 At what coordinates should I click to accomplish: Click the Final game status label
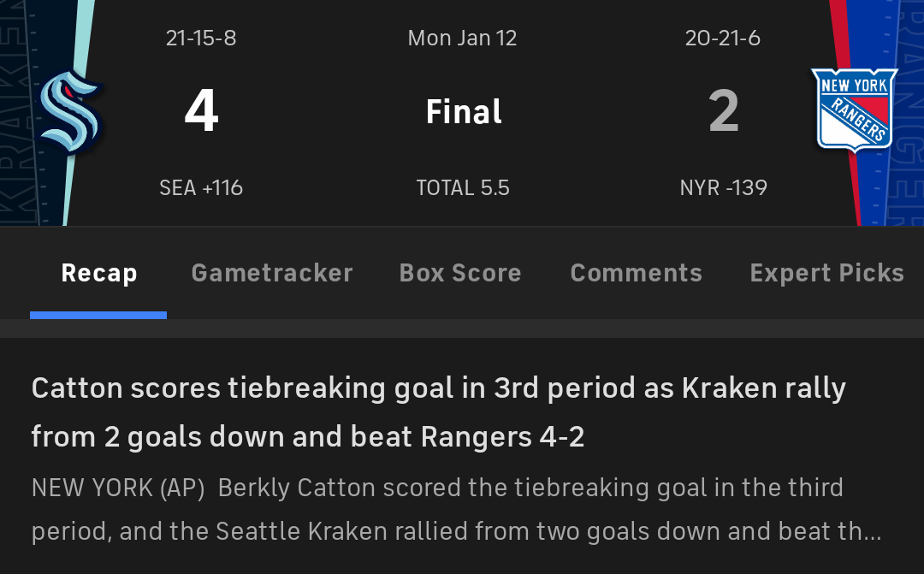click(463, 109)
